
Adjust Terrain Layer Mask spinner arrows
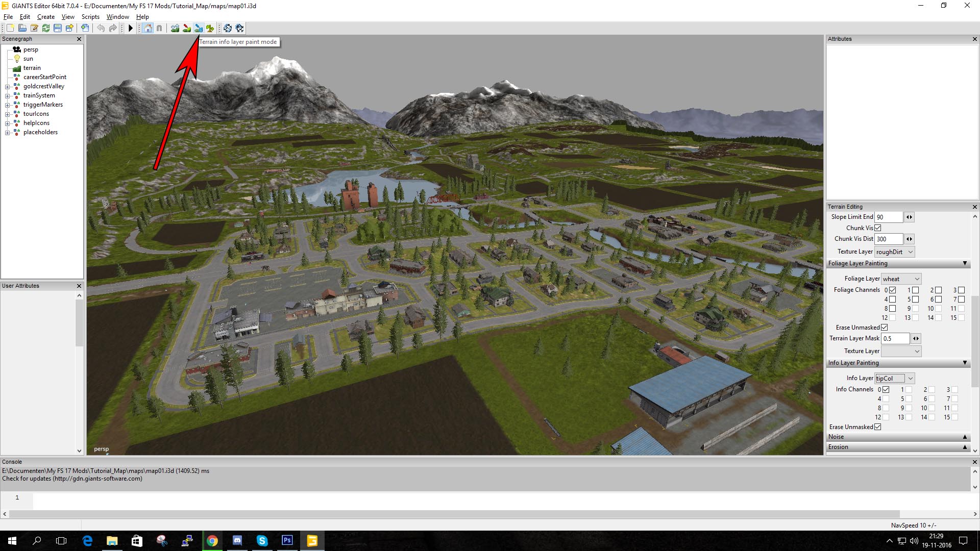[916, 338]
